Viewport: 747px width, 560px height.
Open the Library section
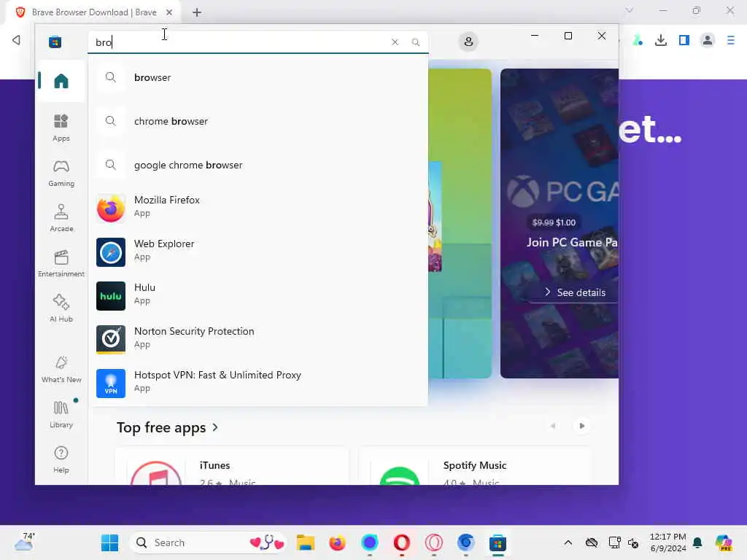61,414
